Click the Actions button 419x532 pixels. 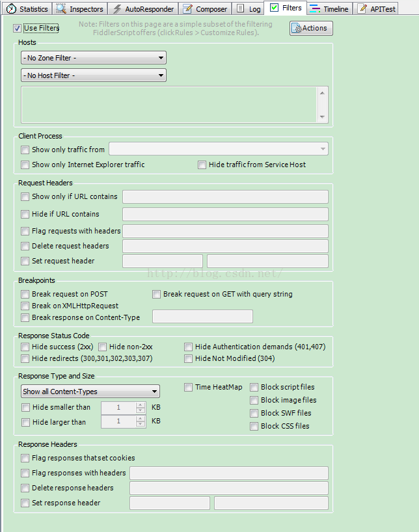(x=312, y=28)
